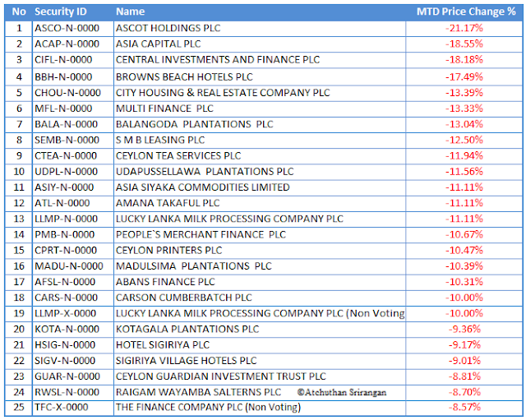Click the 'No' column header

19,12
